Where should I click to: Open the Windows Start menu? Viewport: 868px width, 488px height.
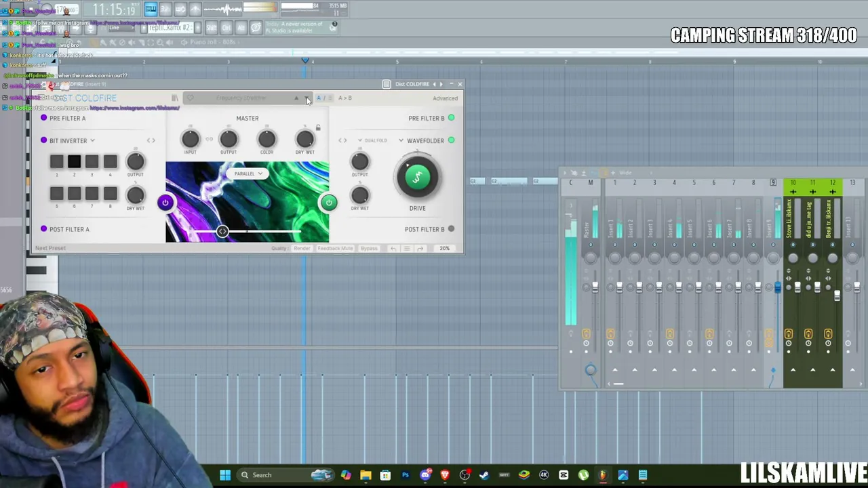pyautogui.click(x=225, y=475)
